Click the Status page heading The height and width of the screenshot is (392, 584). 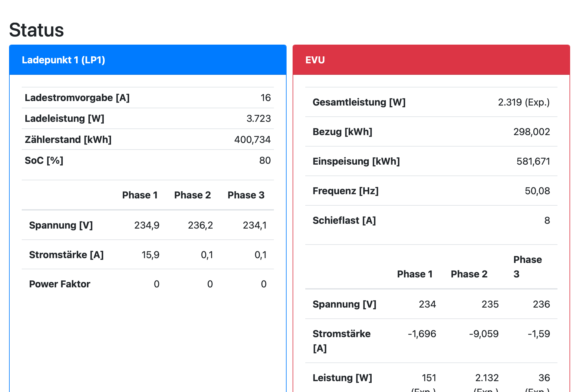[36, 30]
